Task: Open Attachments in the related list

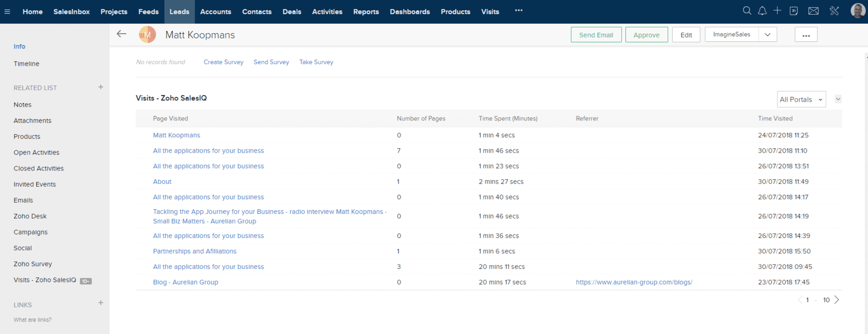Action: click(33, 121)
